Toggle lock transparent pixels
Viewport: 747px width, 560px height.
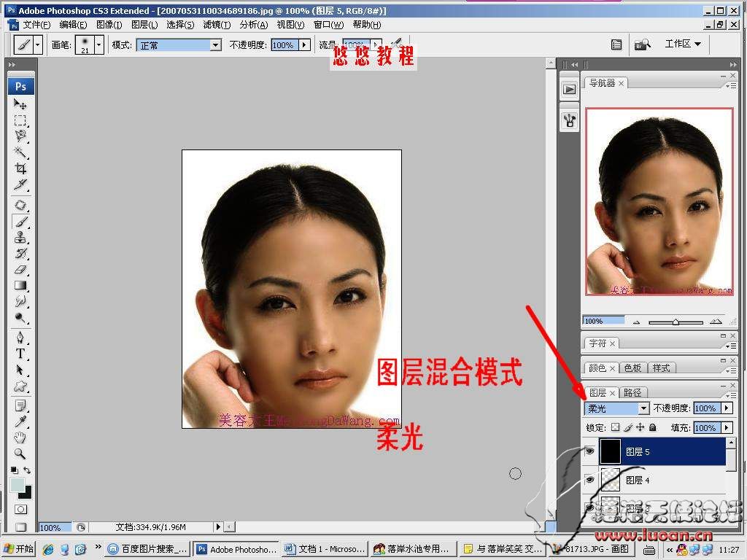pyautogui.click(x=616, y=427)
